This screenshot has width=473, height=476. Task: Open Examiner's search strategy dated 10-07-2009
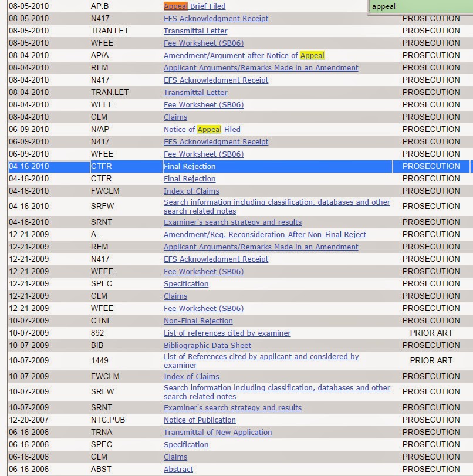click(x=232, y=408)
